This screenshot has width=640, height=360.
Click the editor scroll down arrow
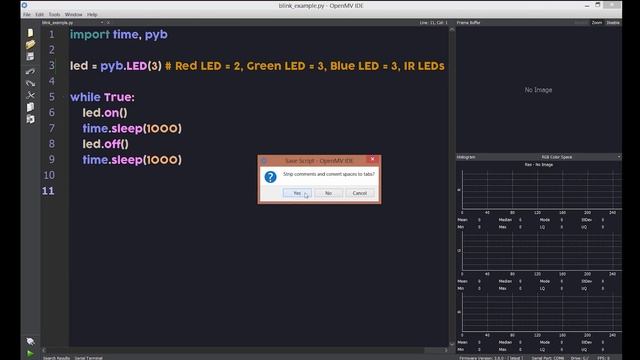tap(452, 344)
